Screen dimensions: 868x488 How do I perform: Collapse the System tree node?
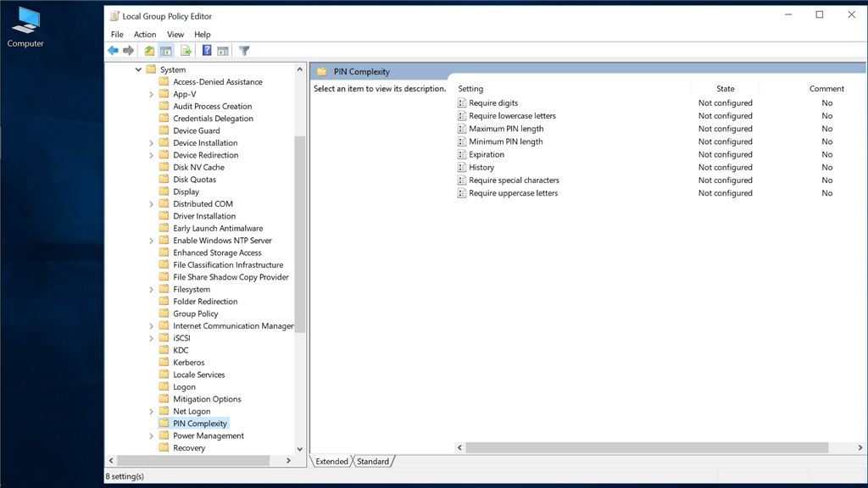point(138,69)
